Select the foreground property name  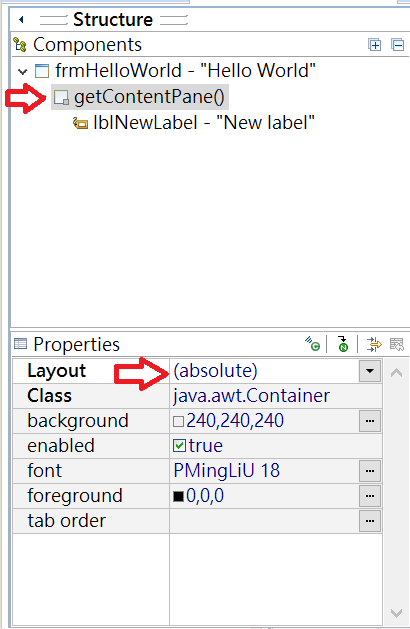pos(75,496)
